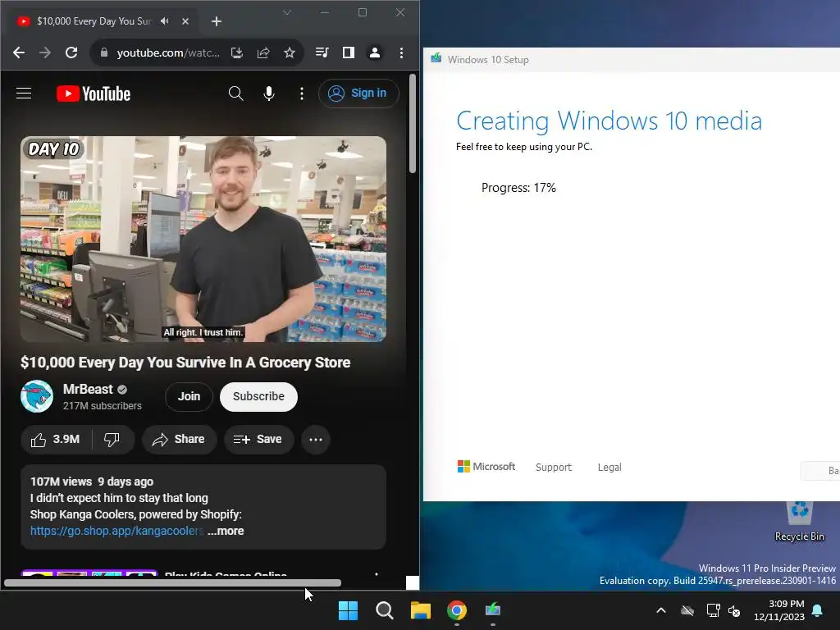Search YouTube with voice microphone

(269, 94)
